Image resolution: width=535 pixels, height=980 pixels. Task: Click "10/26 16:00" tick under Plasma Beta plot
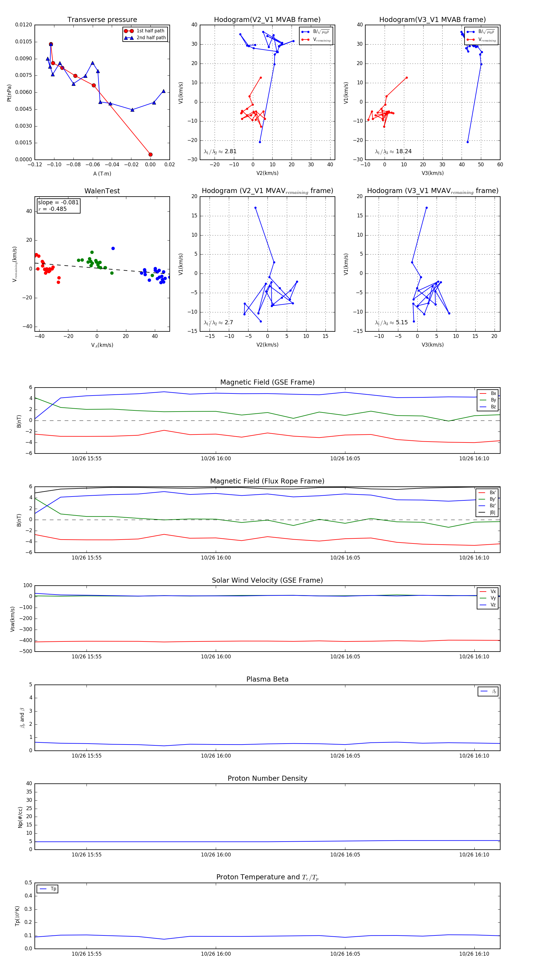[216, 756]
